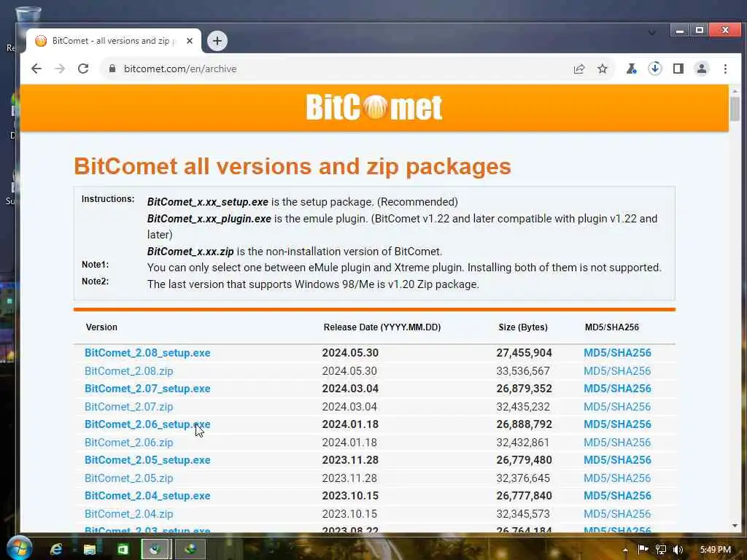Open tab search chevron
The height and width of the screenshot is (560, 747).
coord(651,32)
